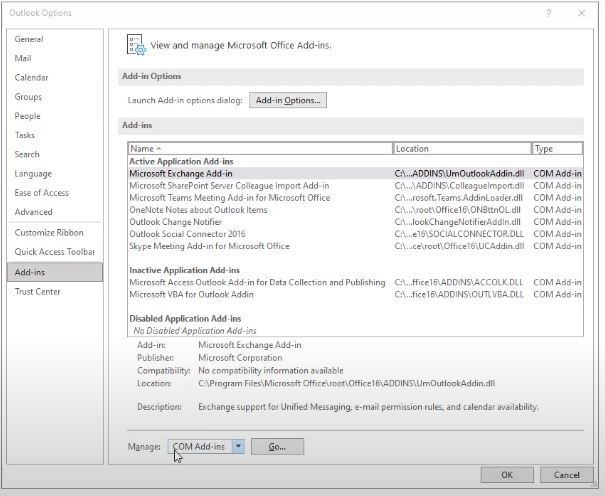
Task: Click the add-ins gear list icon
Action: click(136, 45)
